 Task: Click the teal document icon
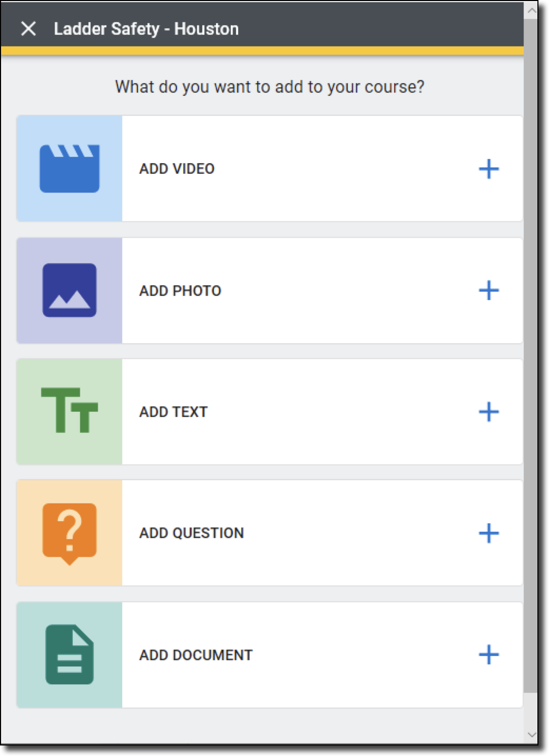point(70,654)
